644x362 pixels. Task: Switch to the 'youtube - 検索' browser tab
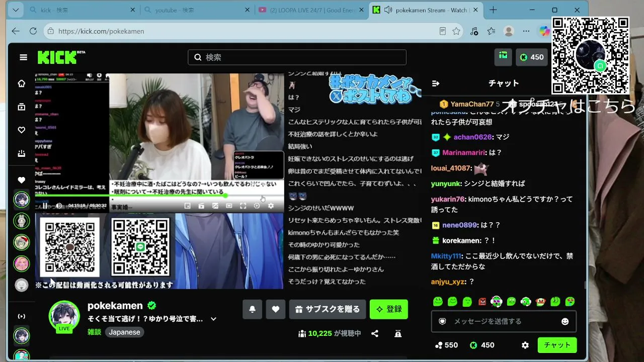click(197, 10)
